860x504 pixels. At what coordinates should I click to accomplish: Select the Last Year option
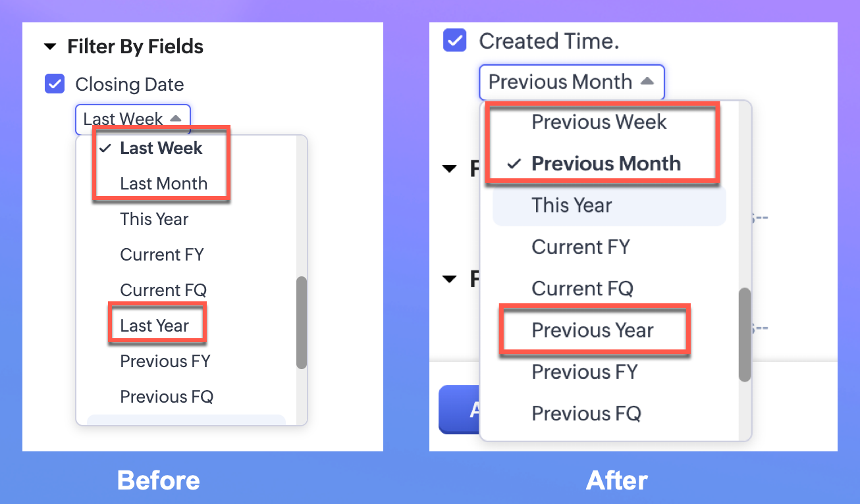[x=154, y=326]
